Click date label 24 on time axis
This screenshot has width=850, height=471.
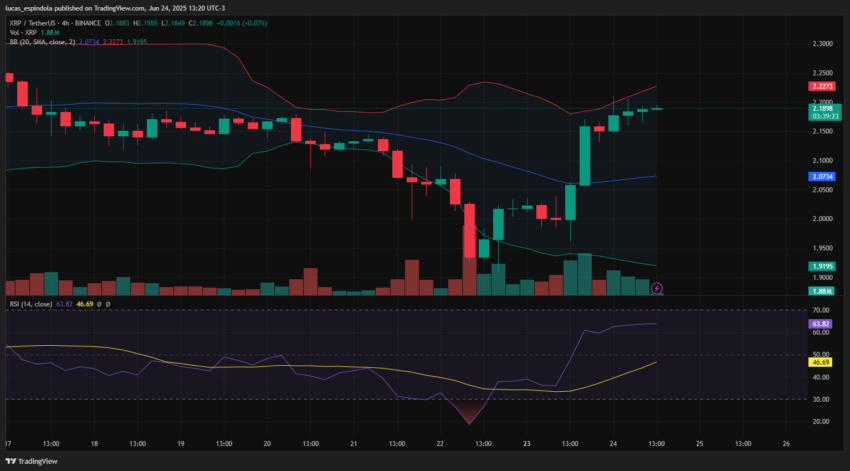pos(613,444)
